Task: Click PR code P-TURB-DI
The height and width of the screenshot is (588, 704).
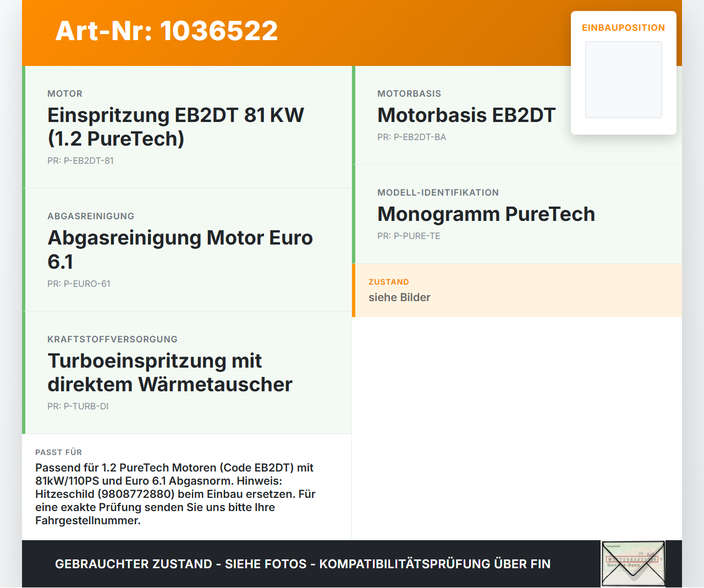Action: coord(78,406)
